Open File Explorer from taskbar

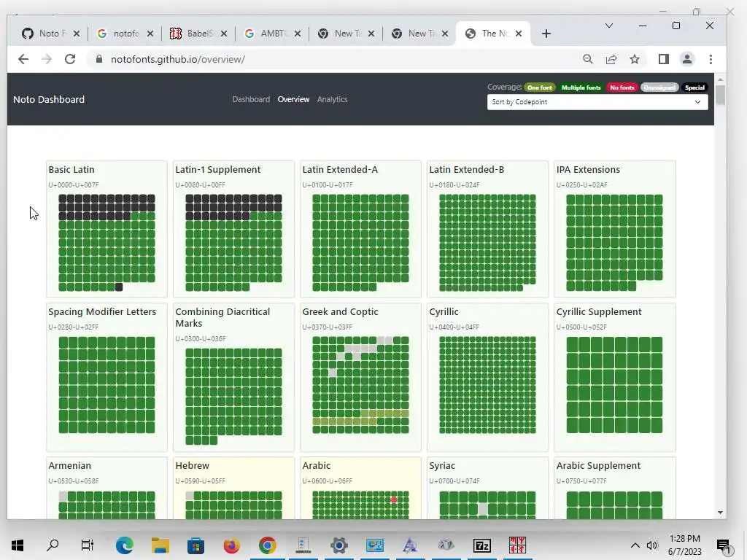[x=160, y=545]
